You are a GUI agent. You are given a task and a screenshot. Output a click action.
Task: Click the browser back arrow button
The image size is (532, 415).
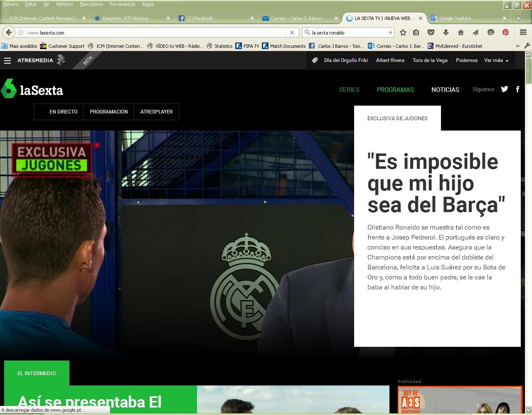coord(9,32)
